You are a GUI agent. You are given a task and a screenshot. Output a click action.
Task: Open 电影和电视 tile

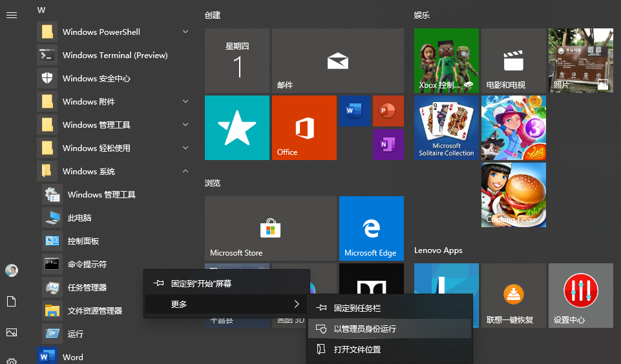(514, 61)
